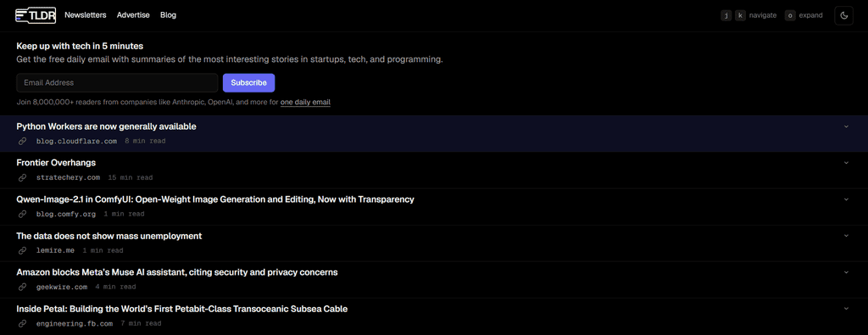Image resolution: width=868 pixels, height=335 pixels.
Task: Open the Amazon blocks Meta's Muse headline
Action: click(x=177, y=272)
